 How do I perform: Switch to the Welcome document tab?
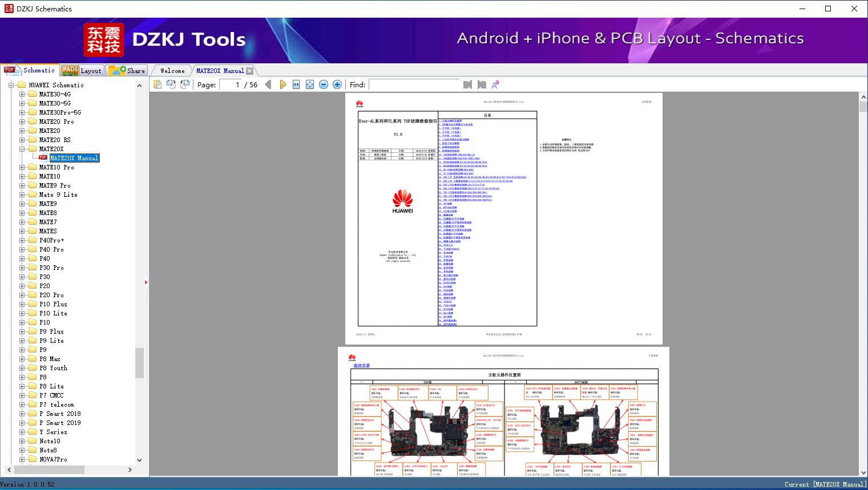click(172, 71)
